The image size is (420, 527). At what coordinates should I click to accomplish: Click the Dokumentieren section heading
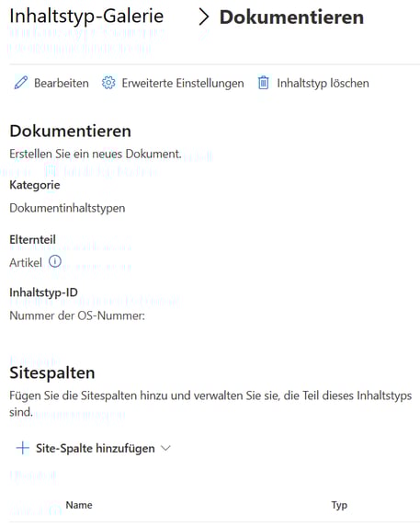[70, 131]
